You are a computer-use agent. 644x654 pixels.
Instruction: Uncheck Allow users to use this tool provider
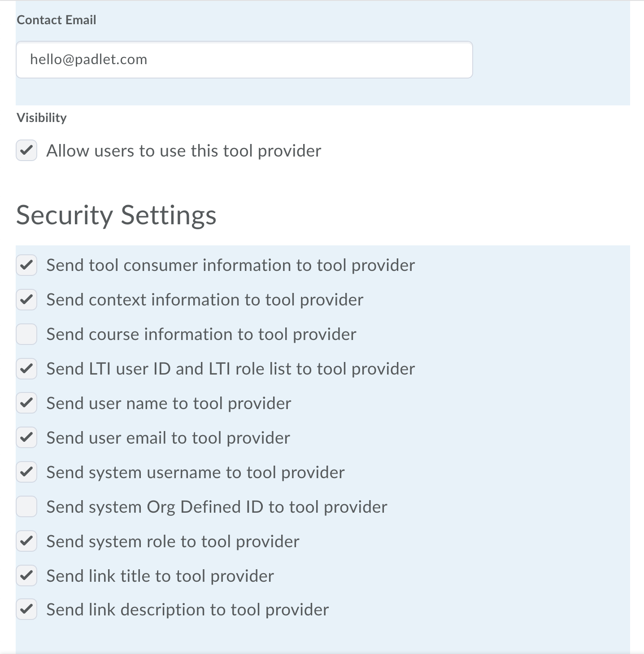point(26,150)
